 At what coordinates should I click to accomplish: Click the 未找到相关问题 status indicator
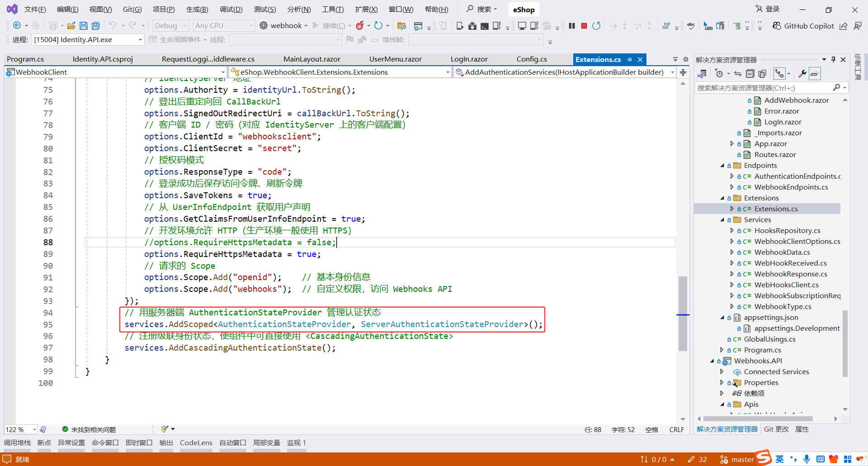click(89, 429)
